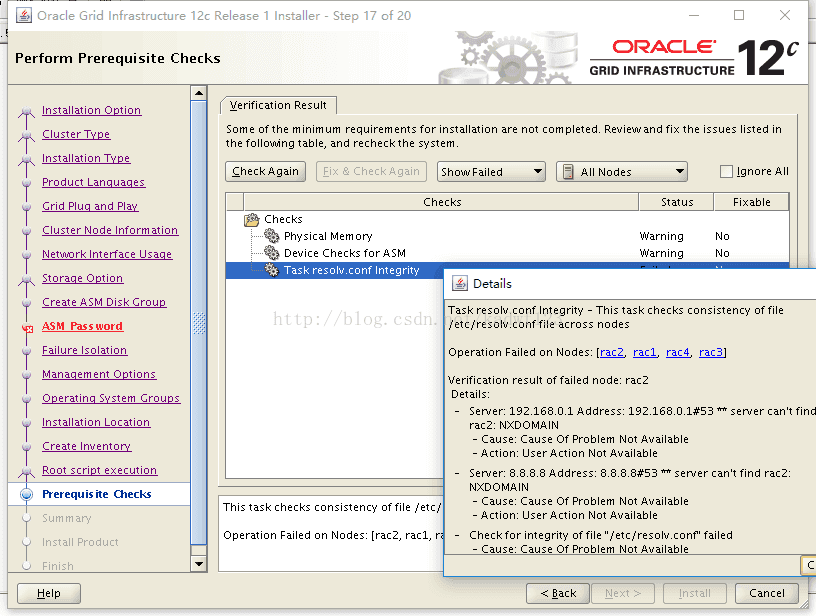Open the Show Failed dropdown

491,172
